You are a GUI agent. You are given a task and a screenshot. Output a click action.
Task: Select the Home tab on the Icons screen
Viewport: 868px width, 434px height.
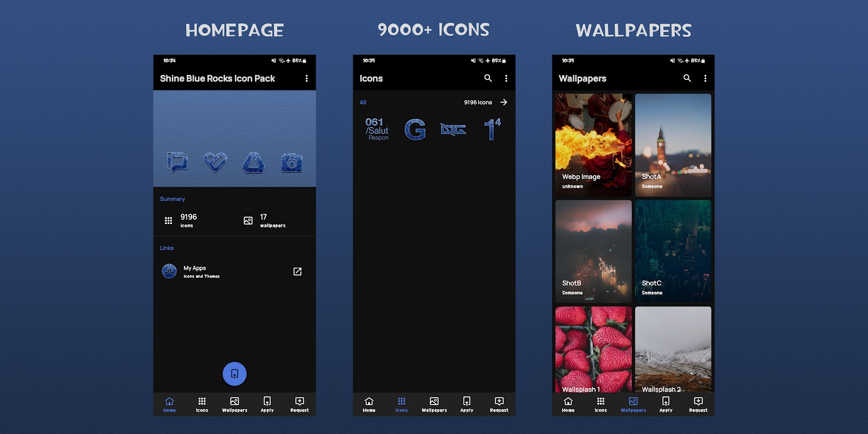tap(369, 405)
